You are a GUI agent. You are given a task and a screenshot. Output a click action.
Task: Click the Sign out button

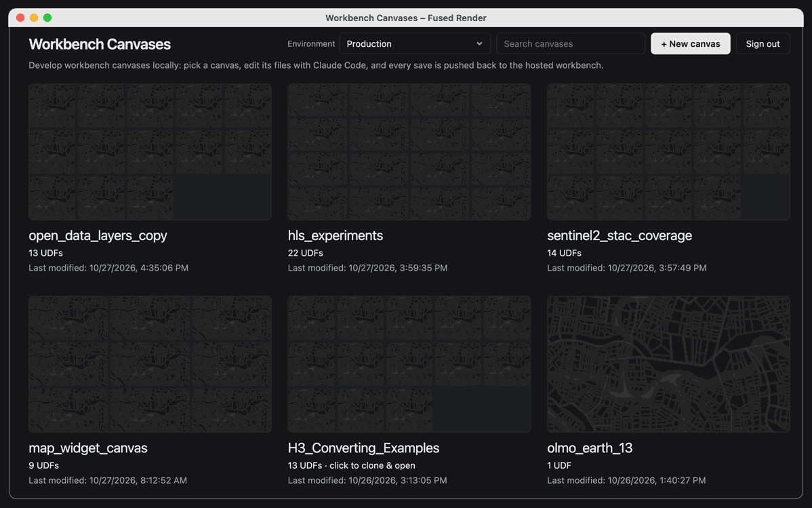coord(763,43)
